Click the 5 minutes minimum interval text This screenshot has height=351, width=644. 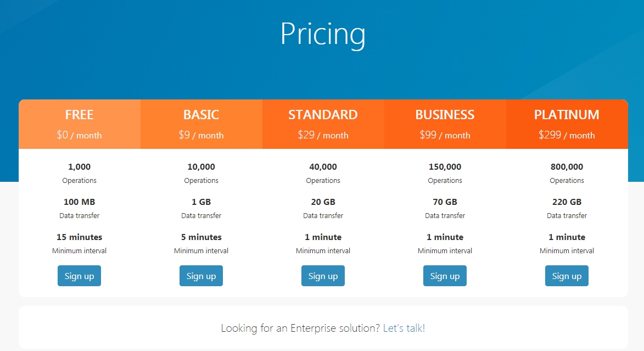[x=201, y=237]
